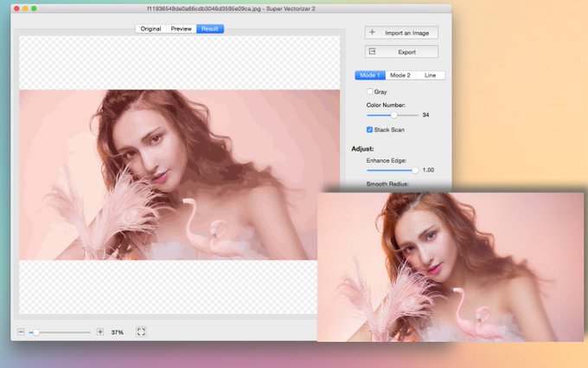Click the plus icon on Import an Image
The height and width of the screenshot is (368, 588).
coord(372,32)
